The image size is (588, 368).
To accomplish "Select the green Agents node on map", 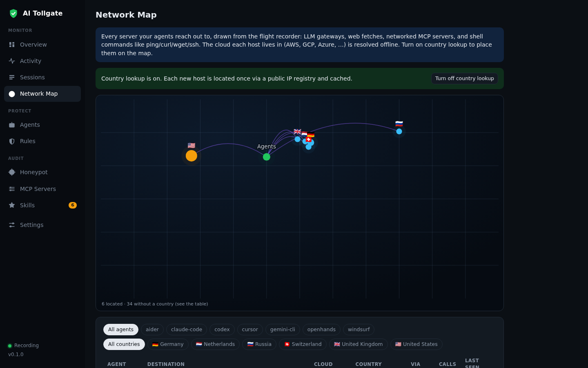I will [267, 157].
